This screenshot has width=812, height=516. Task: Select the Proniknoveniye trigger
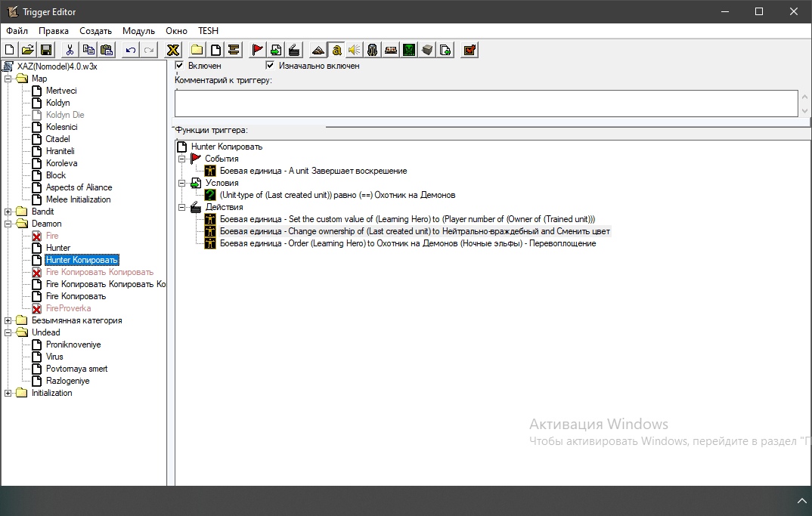[73, 345]
